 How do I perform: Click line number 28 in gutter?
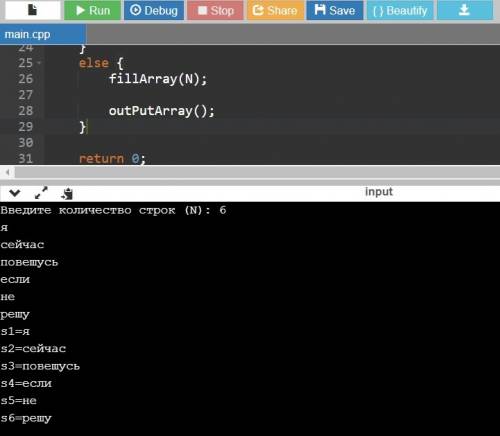tap(26, 111)
